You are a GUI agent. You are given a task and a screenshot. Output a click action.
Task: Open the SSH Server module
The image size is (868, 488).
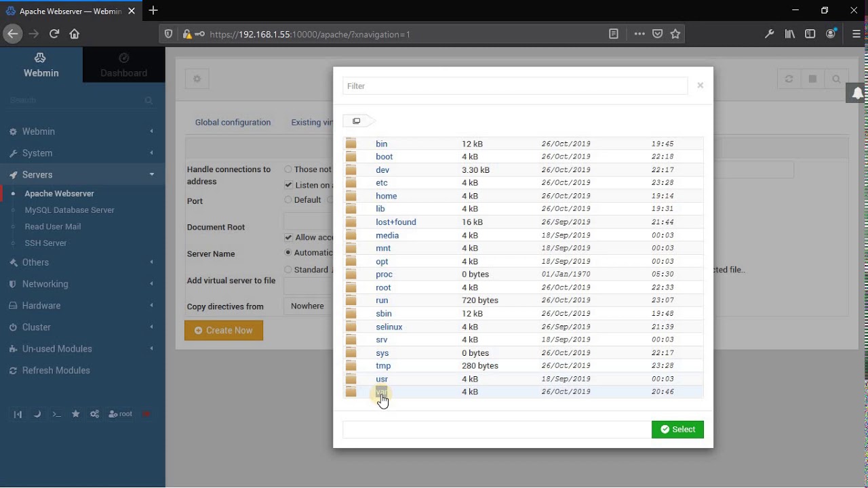pos(45,243)
